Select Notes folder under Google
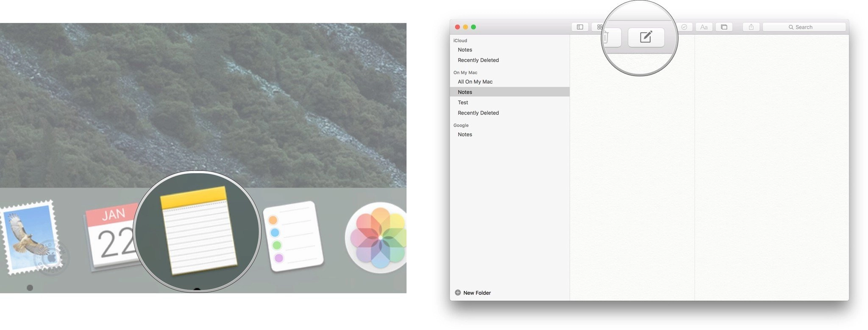 [509, 134]
